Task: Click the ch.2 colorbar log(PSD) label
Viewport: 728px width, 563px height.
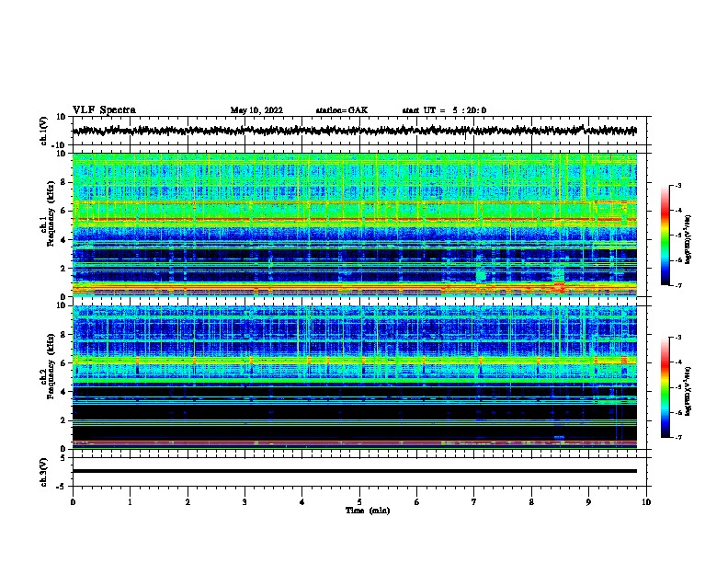Action: (x=688, y=391)
